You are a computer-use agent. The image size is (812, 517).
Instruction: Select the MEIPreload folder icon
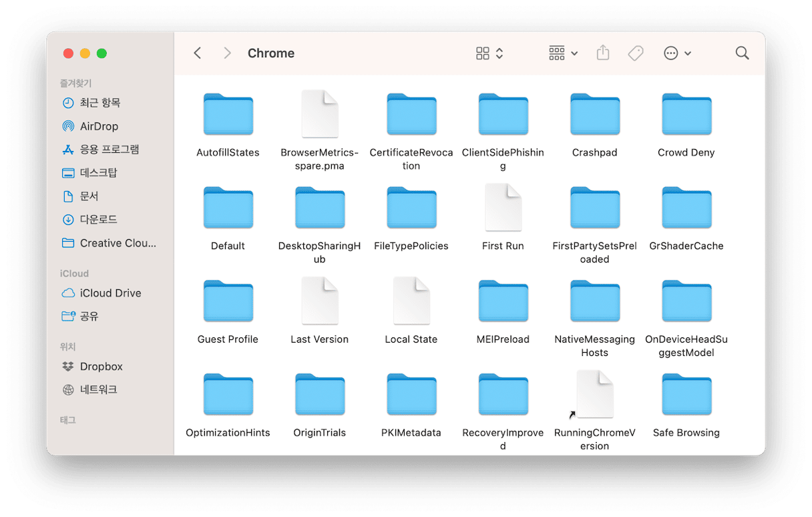tap(503, 301)
